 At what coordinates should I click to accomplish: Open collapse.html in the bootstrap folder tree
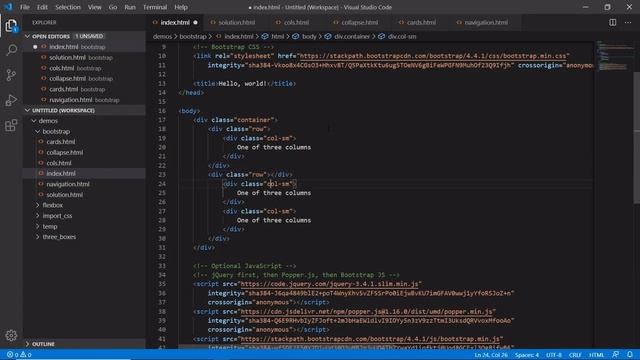coord(84,153)
